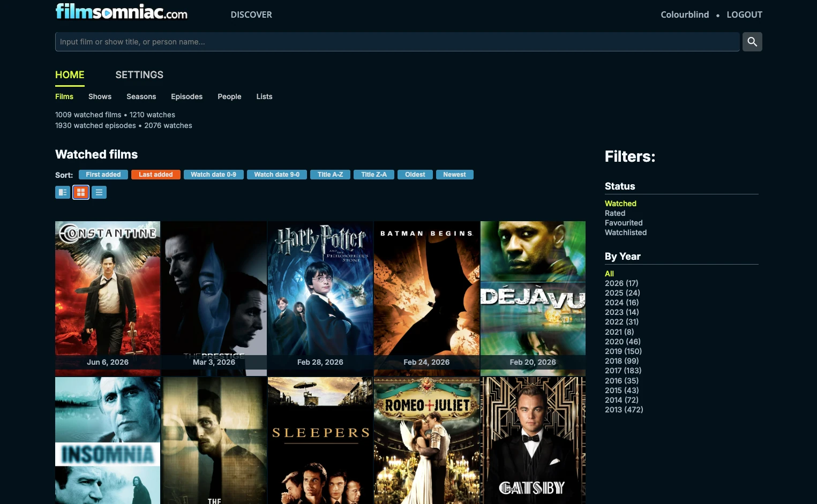
Task: Click LOGOUT link
Action: [744, 15]
